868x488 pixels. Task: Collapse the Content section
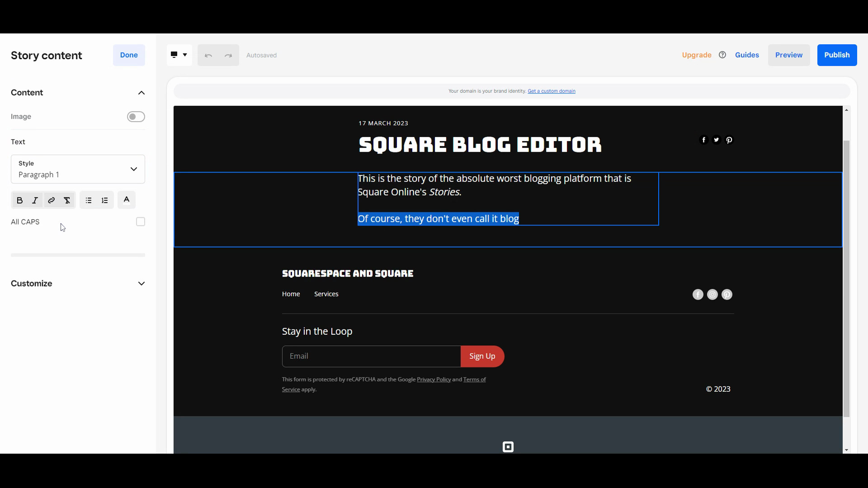point(142,93)
